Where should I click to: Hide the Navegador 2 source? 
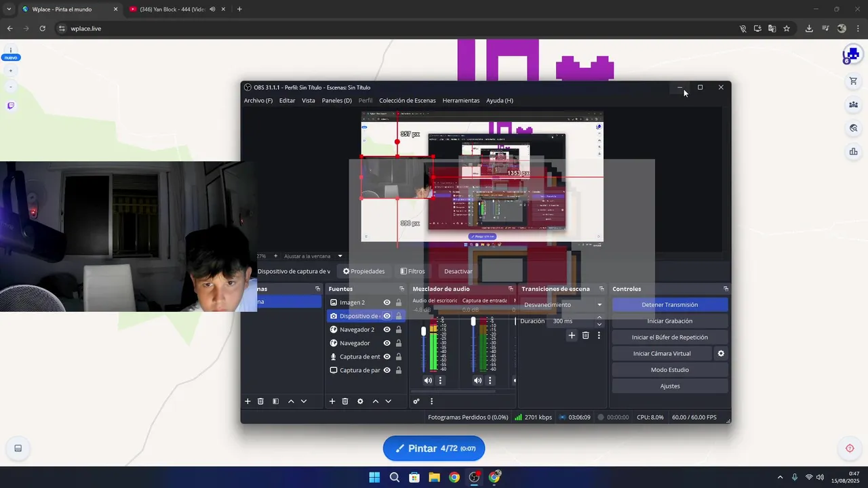click(387, 329)
